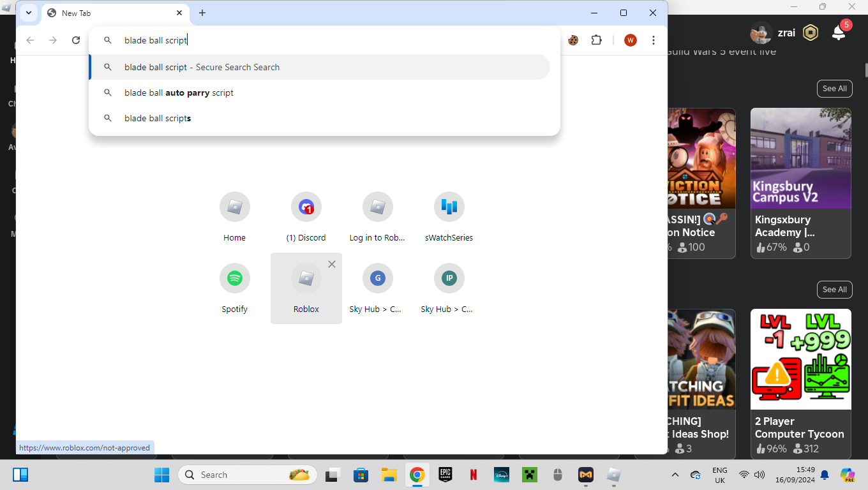Click the mouse app icon on taskbar

tap(557, 475)
